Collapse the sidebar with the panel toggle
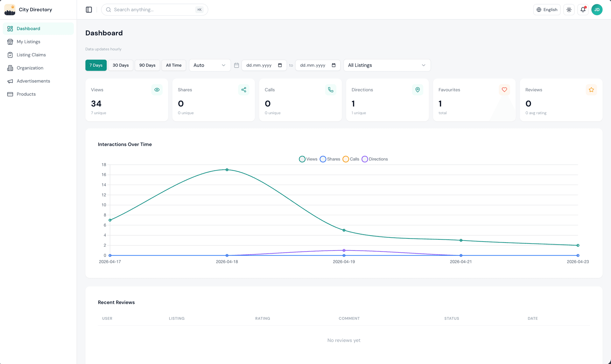Image resolution: width=611 pixels, height=364 pixels. click(88, 10)
